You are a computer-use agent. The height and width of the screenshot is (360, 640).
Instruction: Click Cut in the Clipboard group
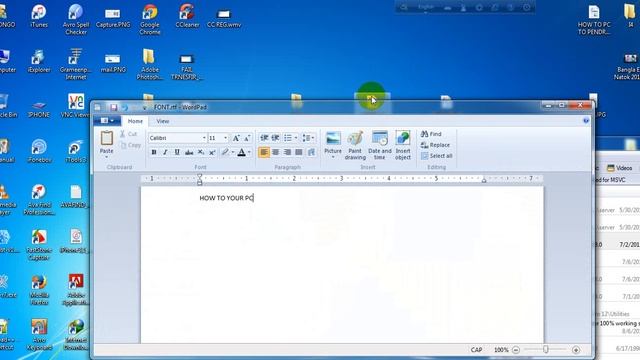129,134
